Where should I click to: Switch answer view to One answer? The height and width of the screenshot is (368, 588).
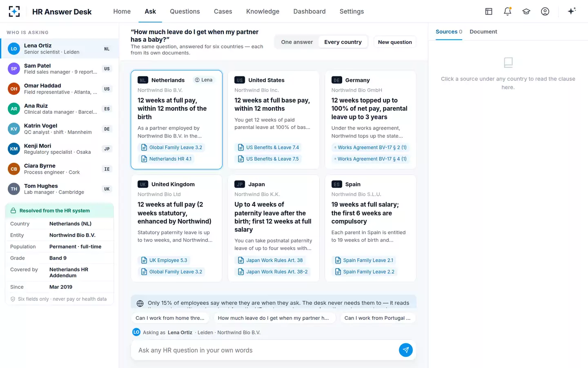[x=297, y=42]
